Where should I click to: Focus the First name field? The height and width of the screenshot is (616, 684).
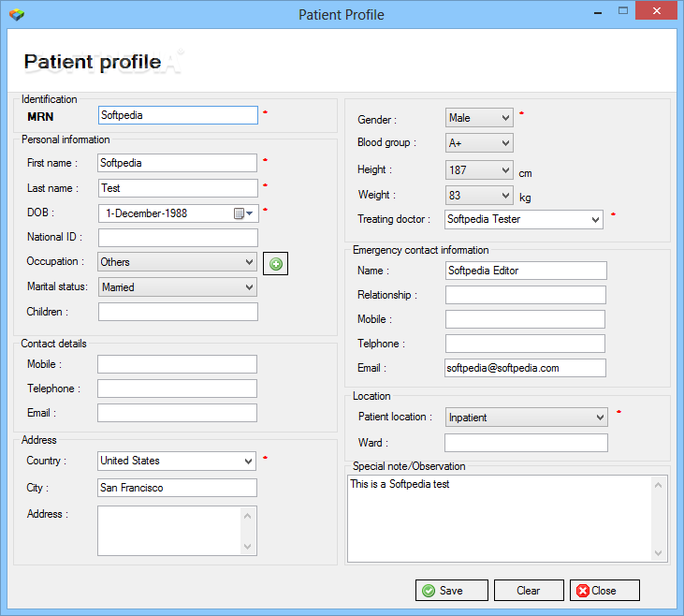coord(177,163)
